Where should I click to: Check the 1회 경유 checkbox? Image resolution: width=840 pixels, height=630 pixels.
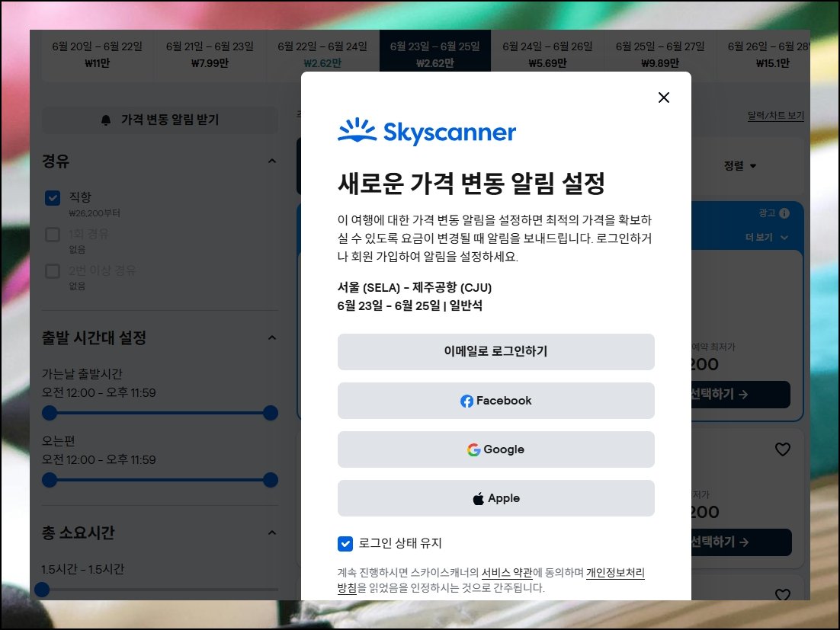coord(53,235)
